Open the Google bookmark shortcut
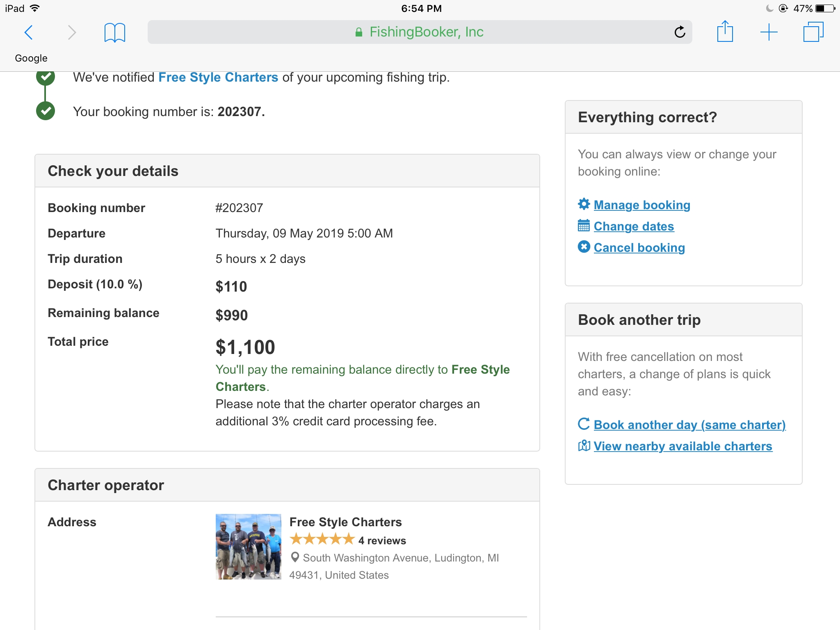Viewport: 840px width, 630px height. coord(31,58)
